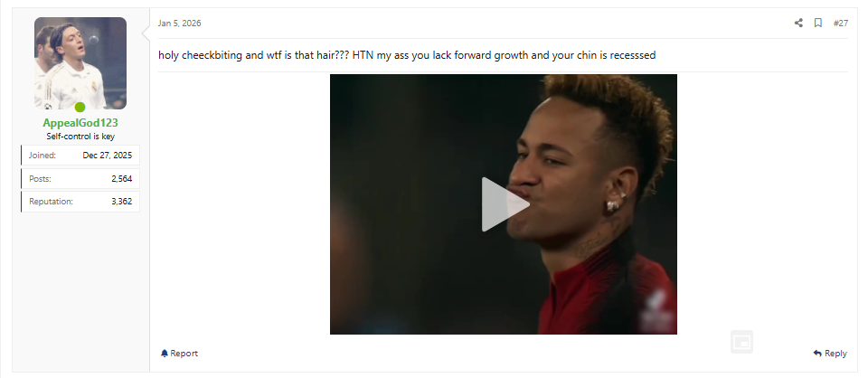Click the bell icon beside Report

(x=165, y=353)
